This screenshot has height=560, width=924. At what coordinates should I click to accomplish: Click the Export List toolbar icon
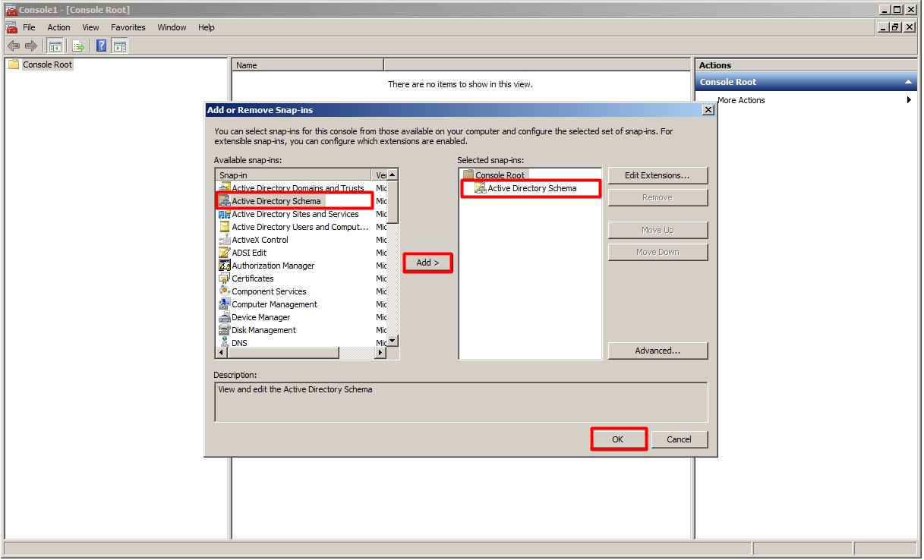pos(77,46)
